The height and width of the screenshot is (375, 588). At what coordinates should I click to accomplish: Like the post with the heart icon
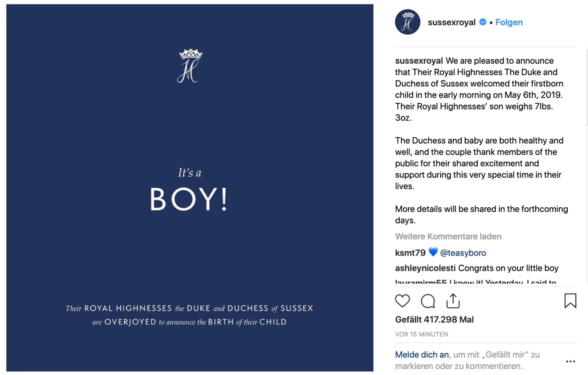click(402, 301)
